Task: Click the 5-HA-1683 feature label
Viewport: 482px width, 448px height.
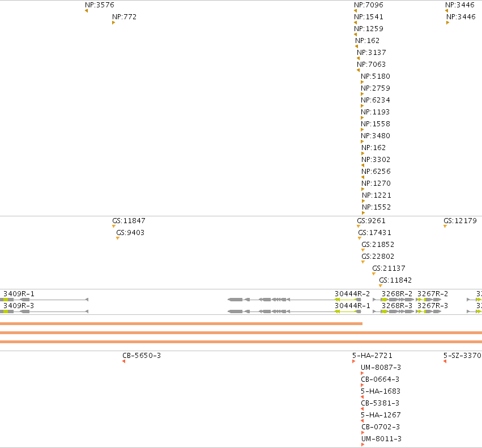Action: pos(381,391)
